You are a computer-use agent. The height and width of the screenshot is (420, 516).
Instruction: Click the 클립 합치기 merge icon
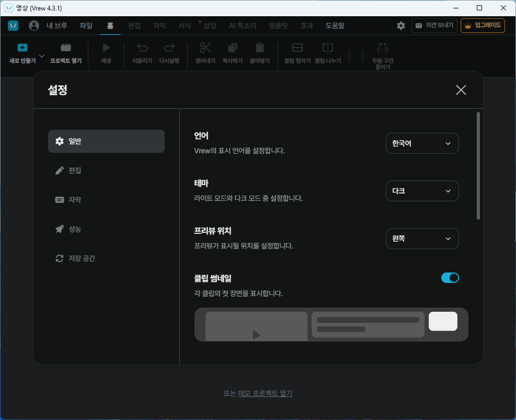(x=297, y=48)
